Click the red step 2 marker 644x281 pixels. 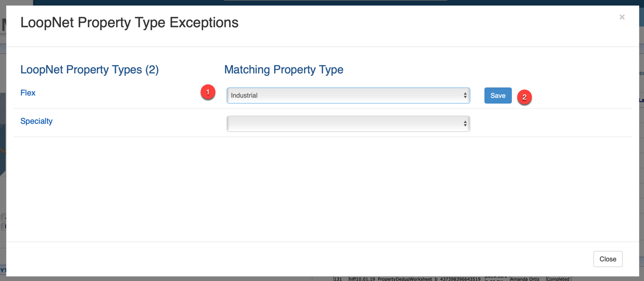524,97
